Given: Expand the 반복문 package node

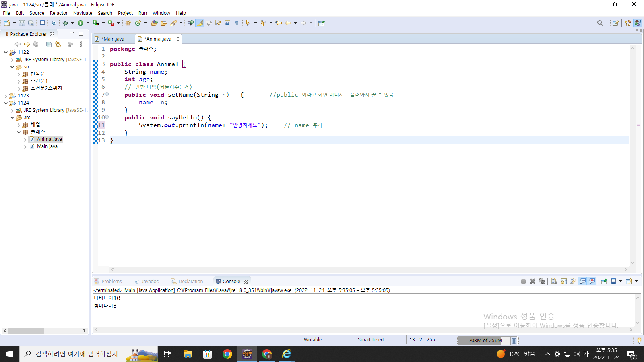Looking at the screenshot, I should 19,74.
